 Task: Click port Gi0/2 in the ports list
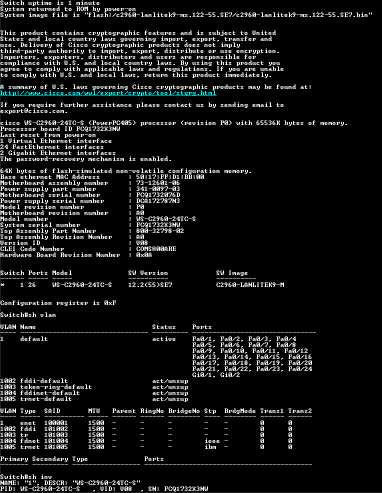tap(230, 375)
